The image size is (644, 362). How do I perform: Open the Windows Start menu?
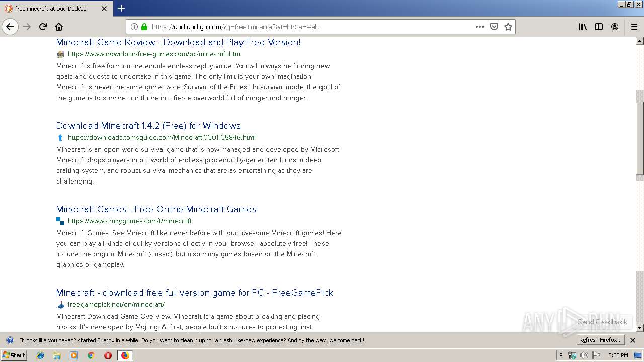pos(14,355)
